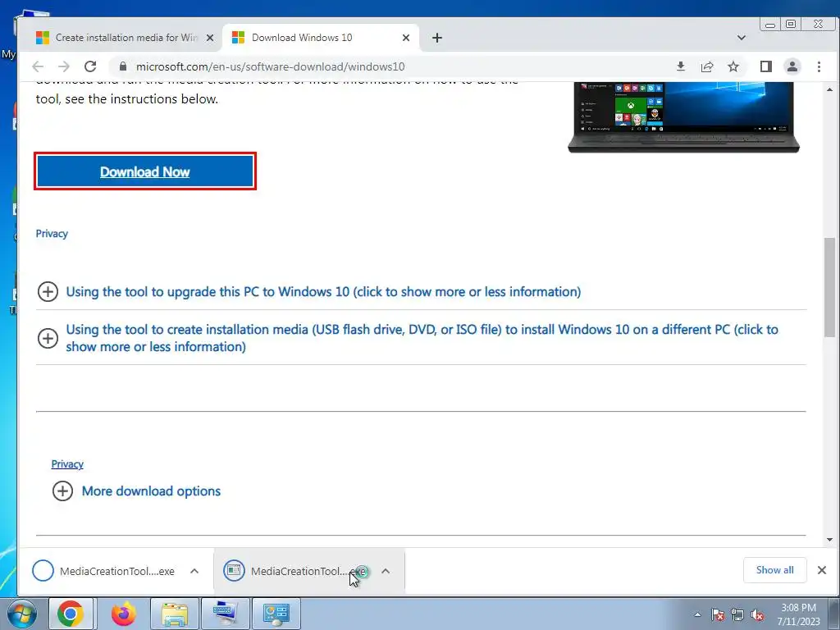This screenshot has height=630, width=840.
Task: Open File Explorer from taskbar
Action: point(175,614)
